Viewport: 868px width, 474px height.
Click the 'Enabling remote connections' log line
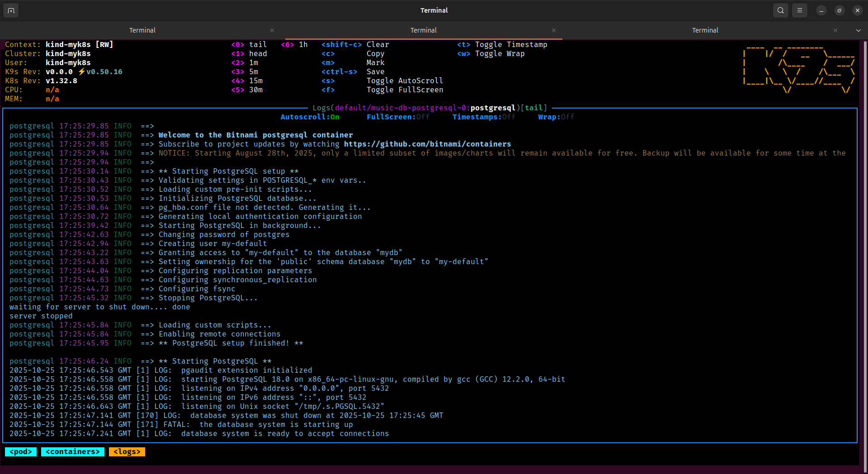(145, 334)
